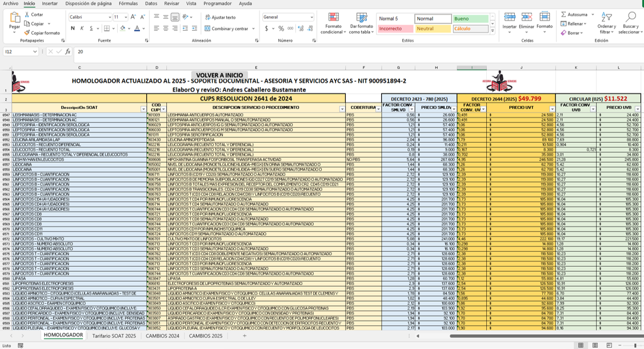Open Buscar y seleccionar magnifier
Viewport: 644px width, 349px height.
pyautogui.click(x=630, y=17)
